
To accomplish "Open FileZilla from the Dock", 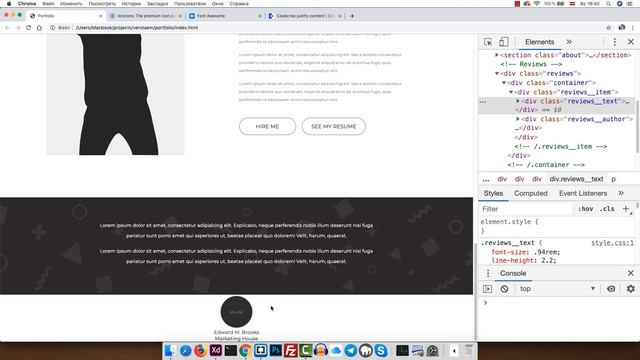I will (291, 350).
